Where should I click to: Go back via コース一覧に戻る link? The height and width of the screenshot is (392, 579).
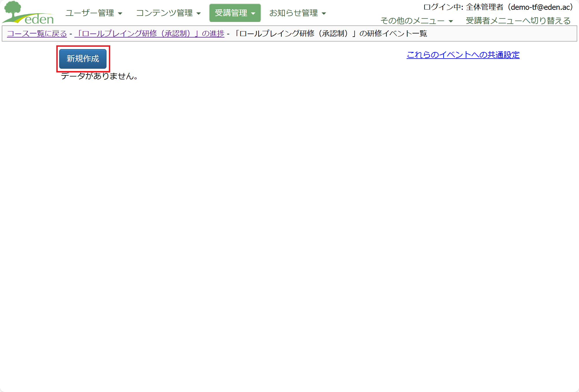pos(37,34)
